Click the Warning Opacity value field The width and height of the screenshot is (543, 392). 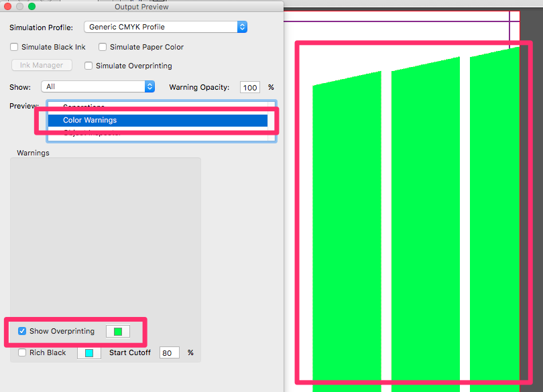tap(250, 87)
